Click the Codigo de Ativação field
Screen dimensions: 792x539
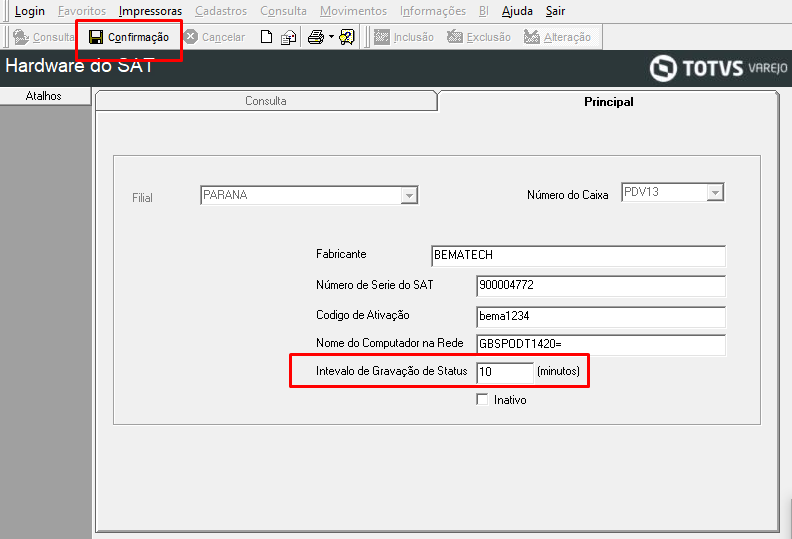pos(601,317)
